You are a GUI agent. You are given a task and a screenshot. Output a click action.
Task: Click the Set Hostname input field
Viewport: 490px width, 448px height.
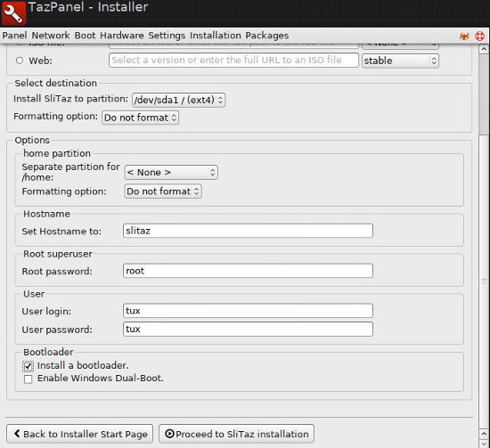[x=248, y=231]
